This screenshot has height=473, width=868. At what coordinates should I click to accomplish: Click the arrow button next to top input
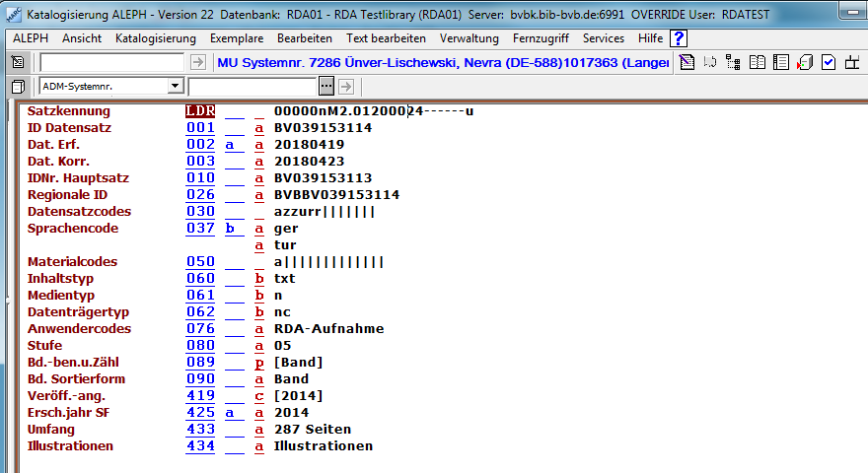point(197,62)
